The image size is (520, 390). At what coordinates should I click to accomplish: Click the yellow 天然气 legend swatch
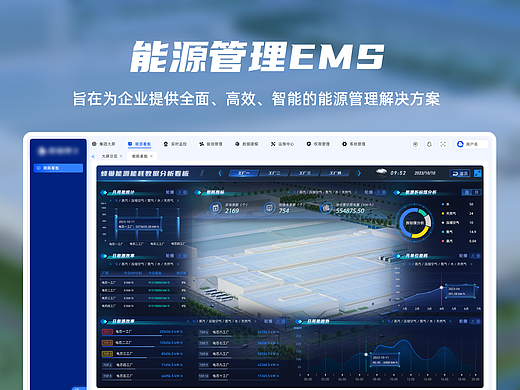click(x=443, y=213)
